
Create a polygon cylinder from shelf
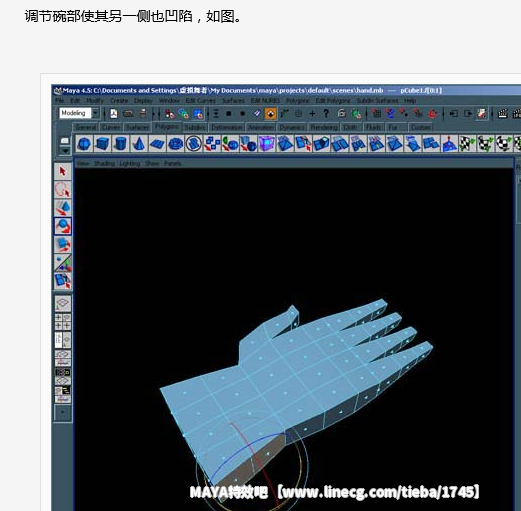point(120,144)
